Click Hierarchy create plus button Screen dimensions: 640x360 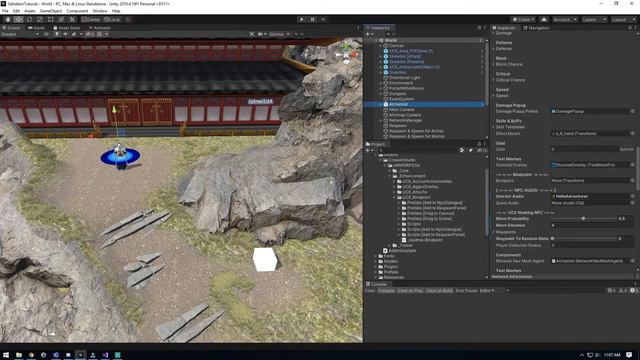[x=368, y=34]
